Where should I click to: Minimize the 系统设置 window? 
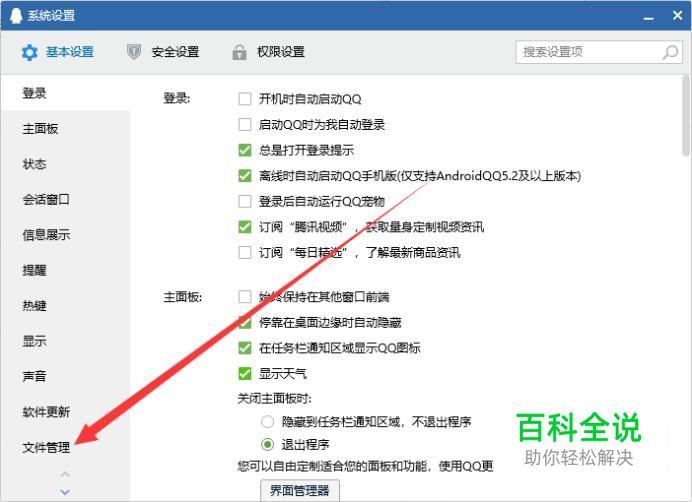click(x=648, y=19)
